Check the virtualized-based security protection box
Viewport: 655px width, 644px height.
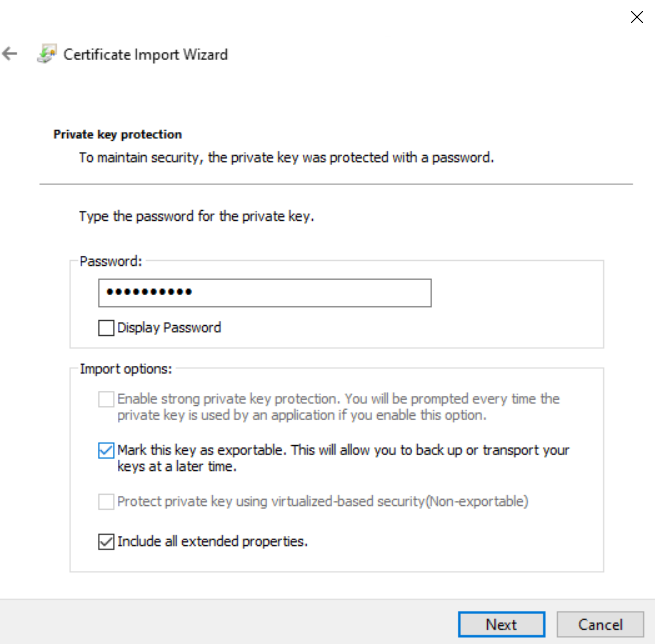[x=106, y=501]
